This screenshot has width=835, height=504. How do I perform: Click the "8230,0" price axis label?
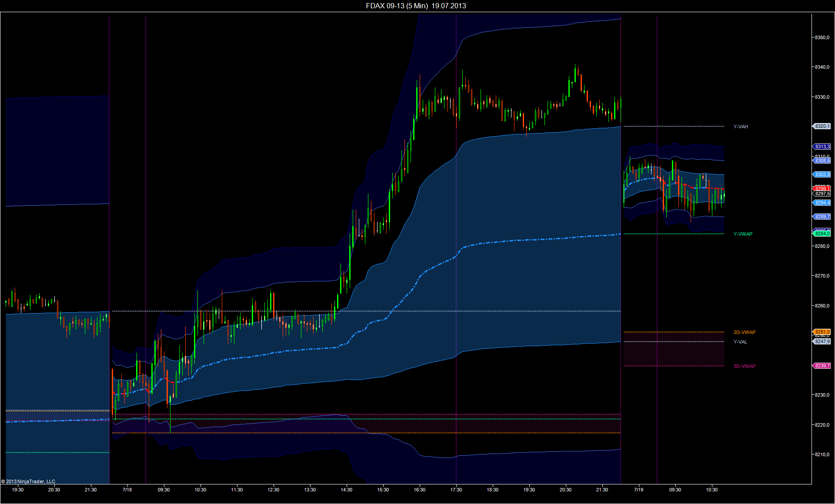[x=822, y=395]
